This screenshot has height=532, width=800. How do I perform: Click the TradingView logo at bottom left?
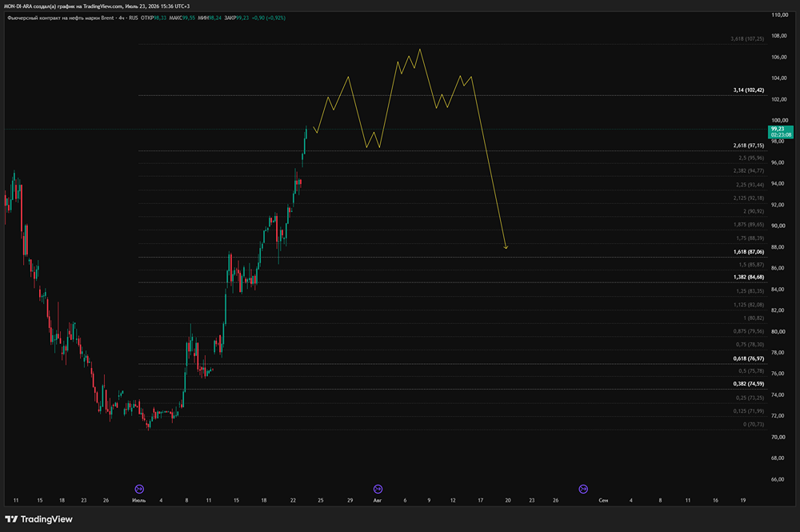pos(38,519)
